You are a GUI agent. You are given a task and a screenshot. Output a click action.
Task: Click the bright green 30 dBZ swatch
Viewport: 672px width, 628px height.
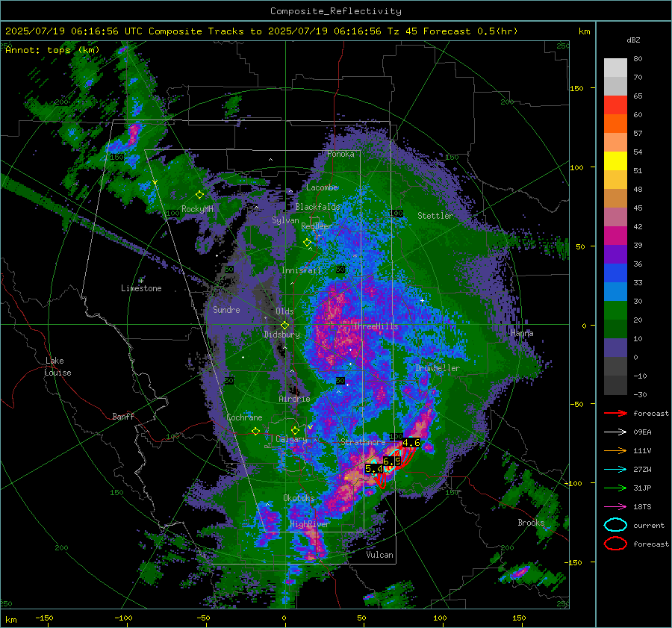click(x=615, y=311)
